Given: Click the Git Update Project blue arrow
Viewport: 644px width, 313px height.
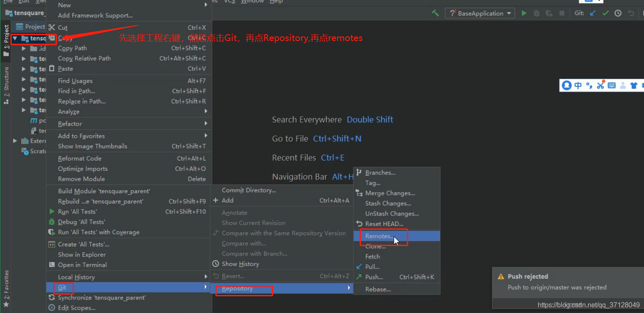Looking at the screenshot, I should point(593,13).
